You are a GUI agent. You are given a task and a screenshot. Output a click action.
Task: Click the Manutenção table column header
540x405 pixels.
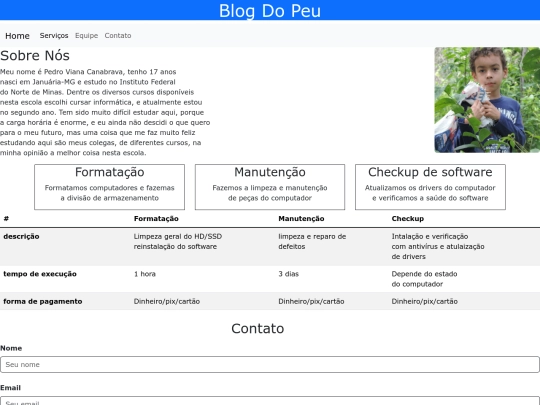(x=301, y=219)
